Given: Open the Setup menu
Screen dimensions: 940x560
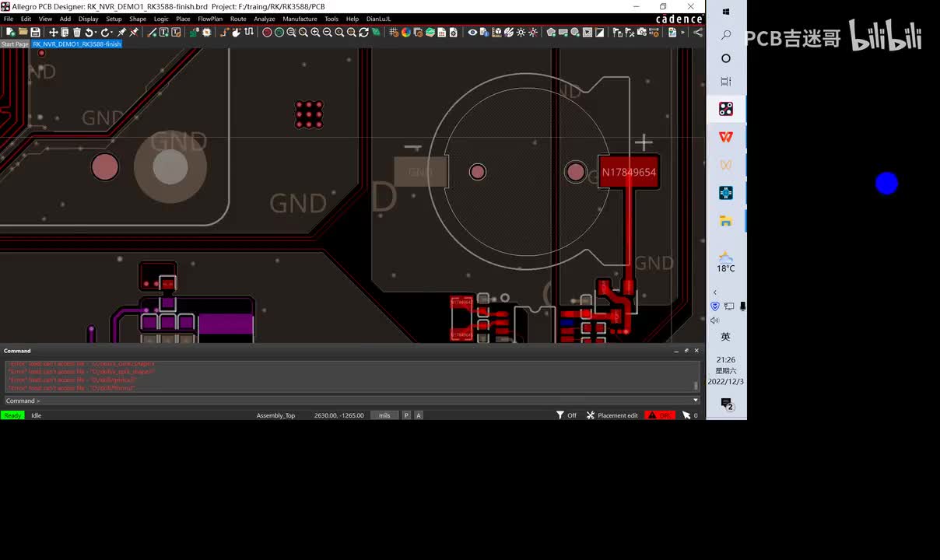Looking at the screenshot, I should pyautogui.click(x=114, y=19).
